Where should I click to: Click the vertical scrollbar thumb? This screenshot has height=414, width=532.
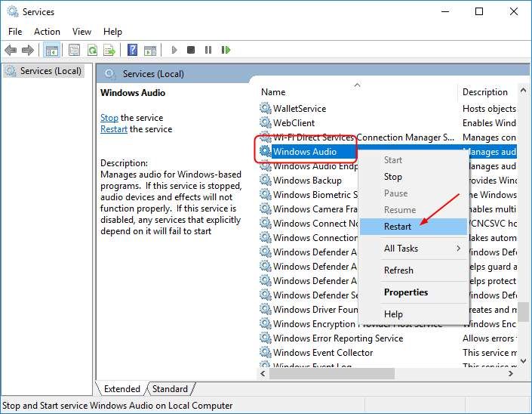[524, 311]
